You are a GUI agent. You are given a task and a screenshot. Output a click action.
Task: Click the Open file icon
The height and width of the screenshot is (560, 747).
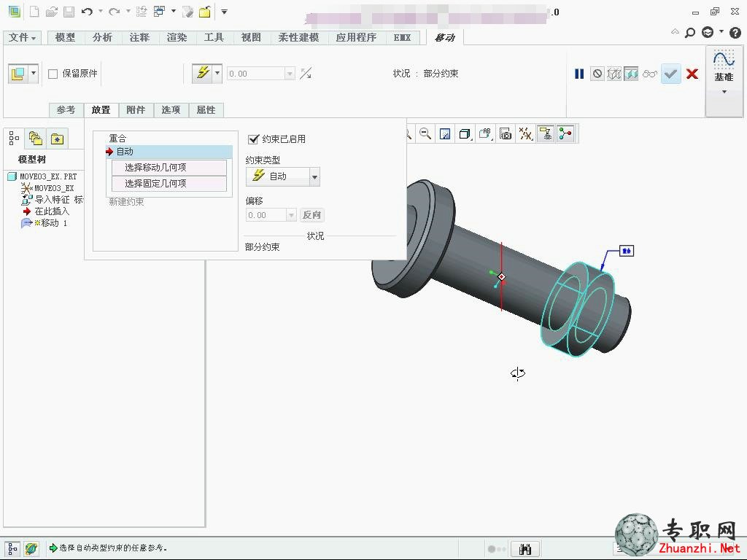click(52, 12)
